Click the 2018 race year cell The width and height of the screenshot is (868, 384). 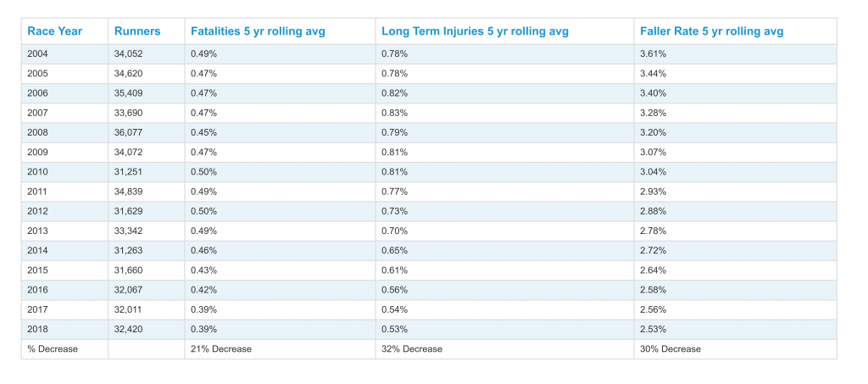pyautogui.click(x=38, y=329)
